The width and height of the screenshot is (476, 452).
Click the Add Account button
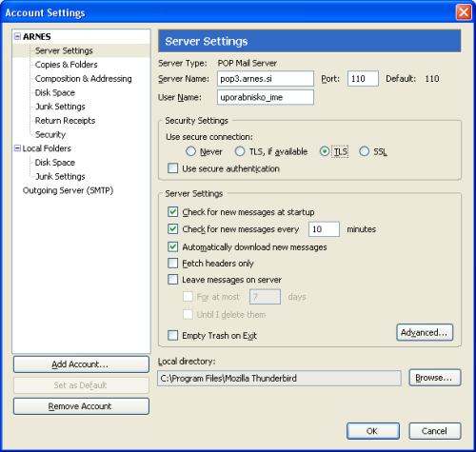pyautogui.click(x=81, y=364)
